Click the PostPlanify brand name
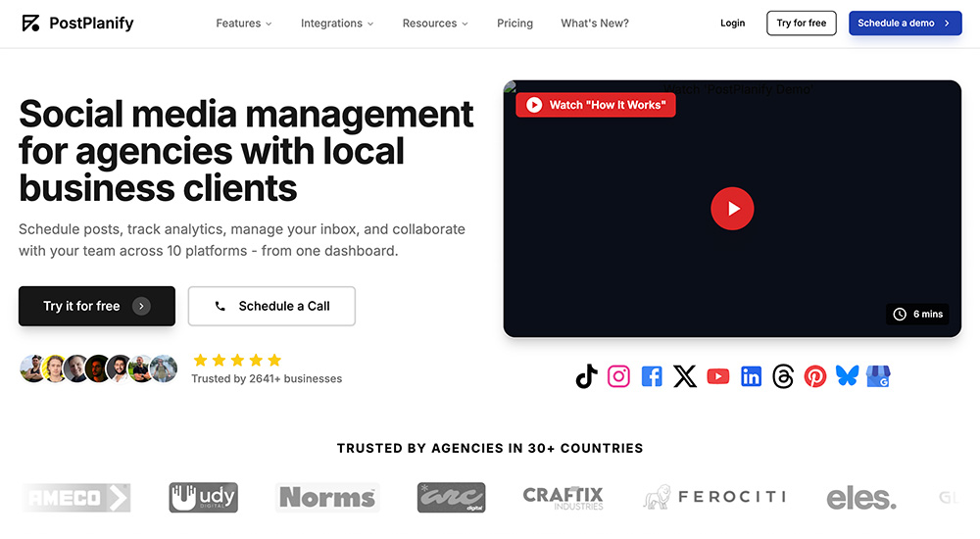This screenshot has width=980, height=539. 91,24
